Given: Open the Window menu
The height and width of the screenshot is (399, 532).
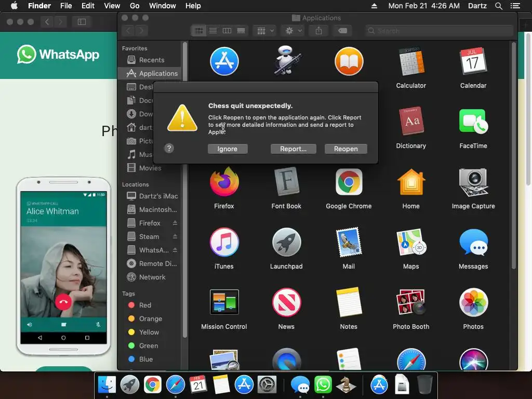Looking at the screenshot, I should click(x=163, y=6).
